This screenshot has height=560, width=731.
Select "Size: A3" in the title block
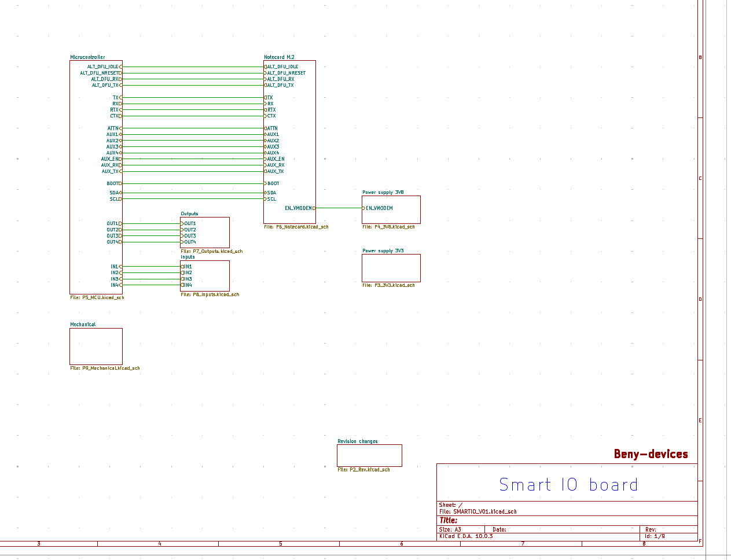point(450,530)
